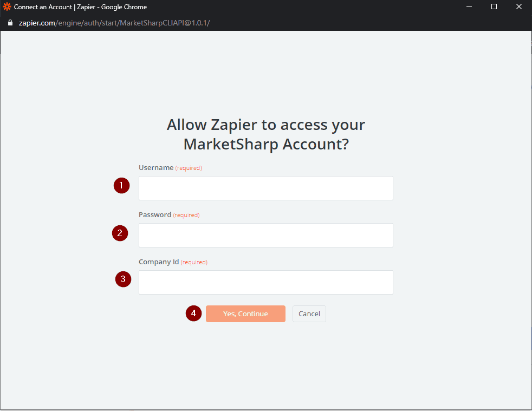Click the red circle marker numbered 1

tap(121, 186)
